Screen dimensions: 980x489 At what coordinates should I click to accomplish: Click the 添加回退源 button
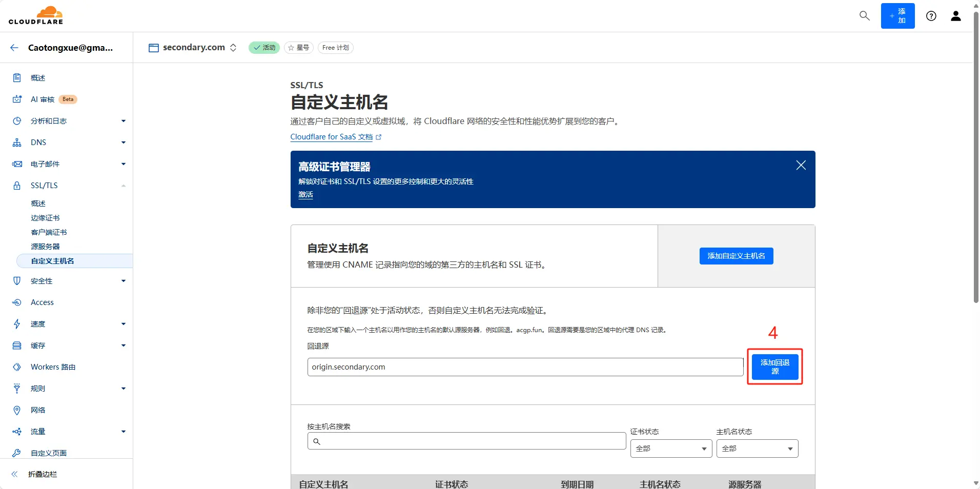[775, 367]
